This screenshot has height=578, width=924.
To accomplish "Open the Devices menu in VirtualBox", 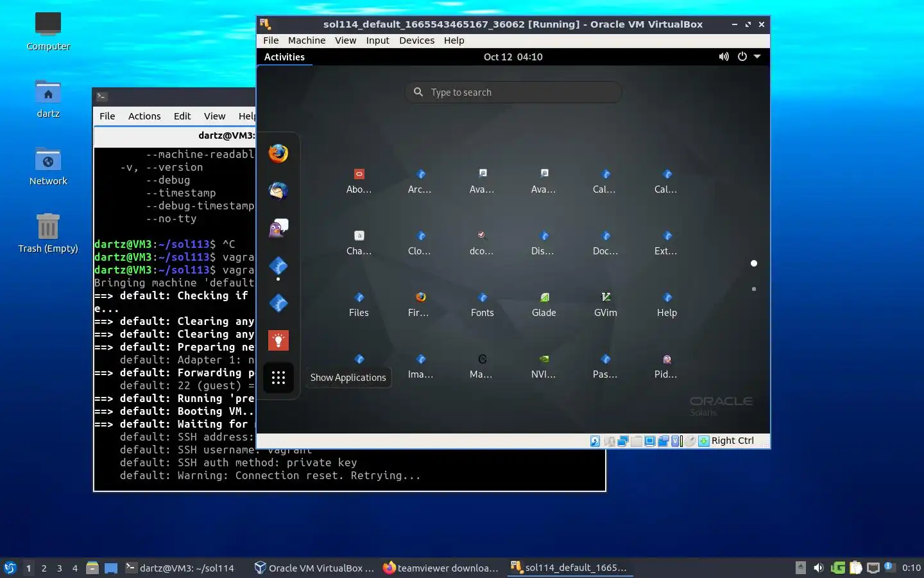I will pos(416,40).
